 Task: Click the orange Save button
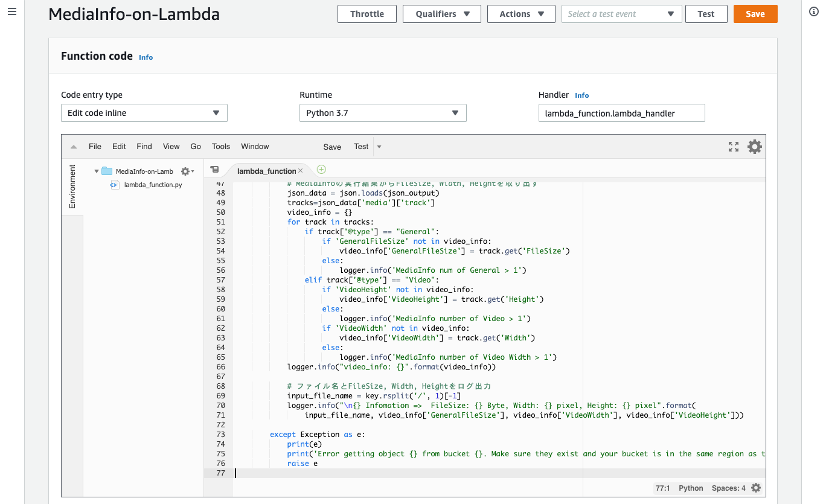coord(755,13)
